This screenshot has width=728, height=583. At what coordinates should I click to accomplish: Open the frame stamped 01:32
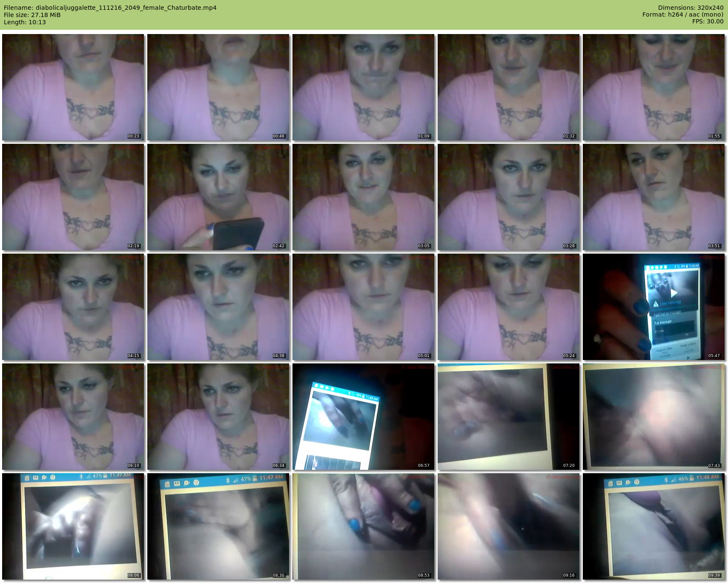pos(509,87)
